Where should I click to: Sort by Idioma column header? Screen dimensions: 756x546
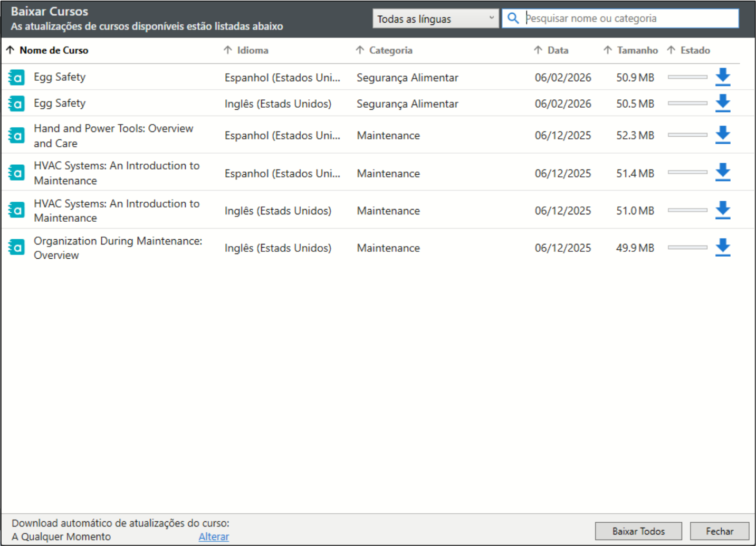click(x=246, y=50)
